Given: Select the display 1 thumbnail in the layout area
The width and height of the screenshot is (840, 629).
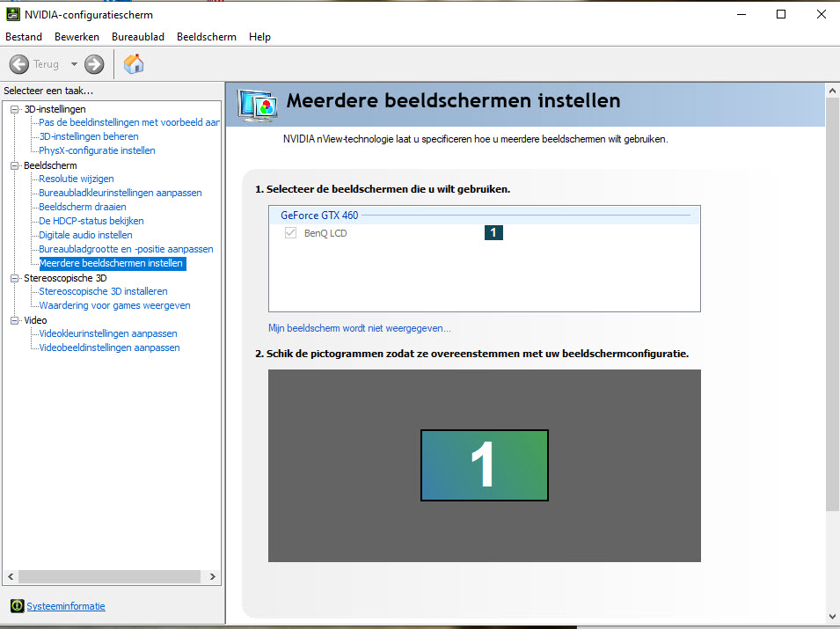Looking at the screenshot, I should point(485,465).
